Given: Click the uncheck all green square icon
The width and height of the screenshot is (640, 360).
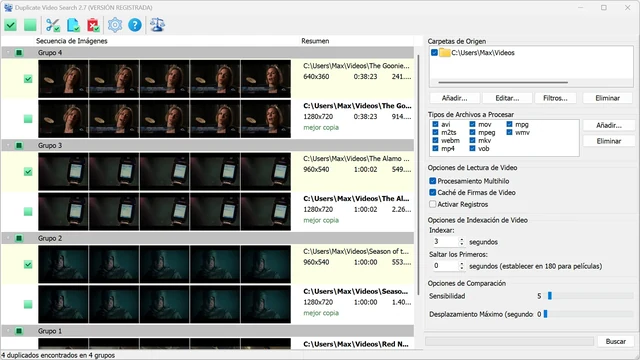Looking at the screenshot, I should tap(30, 25).
